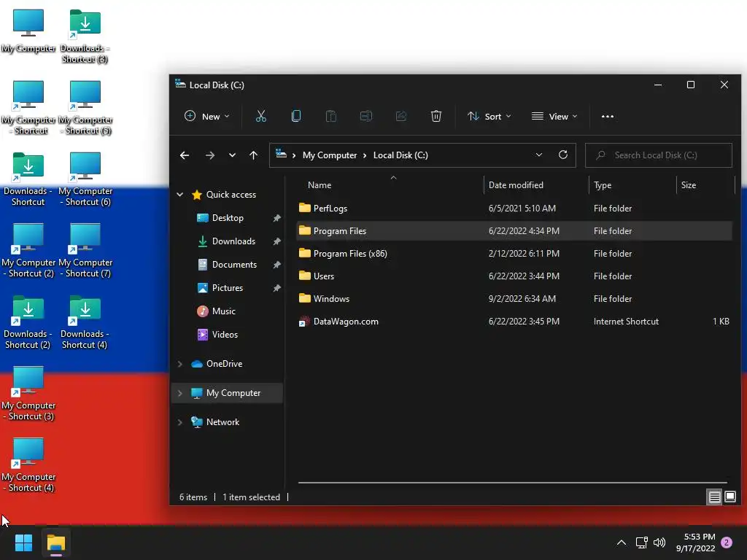Viewport: 747px width, 560px height.
Task: Select the PerfLogs folder
Action: click(x=514, y=208)
